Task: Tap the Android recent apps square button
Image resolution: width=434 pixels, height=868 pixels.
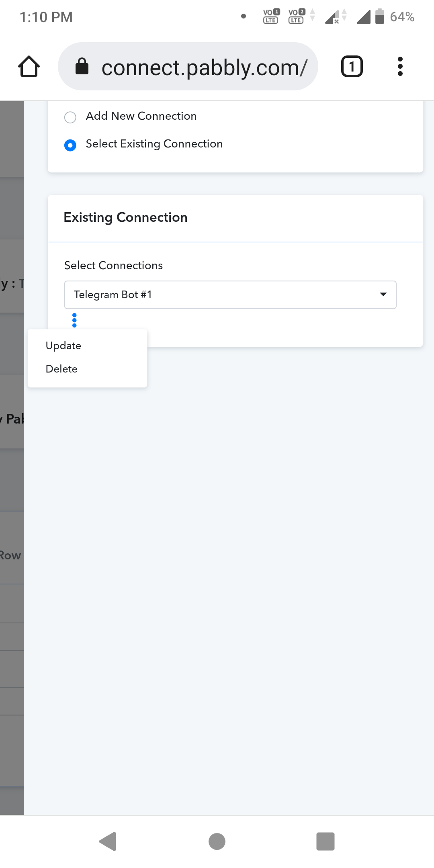Action: 325,841
